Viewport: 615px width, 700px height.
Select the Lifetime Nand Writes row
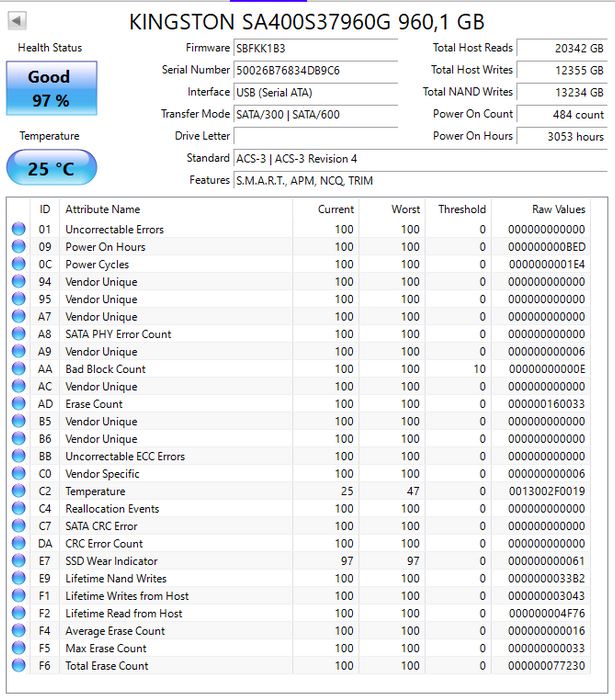300,579
